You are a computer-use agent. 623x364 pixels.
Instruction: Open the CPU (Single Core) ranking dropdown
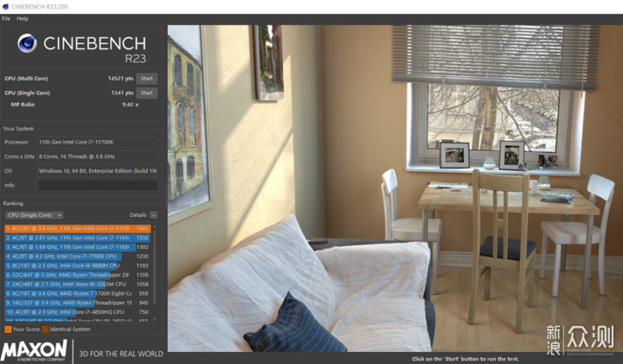[34, 214]
